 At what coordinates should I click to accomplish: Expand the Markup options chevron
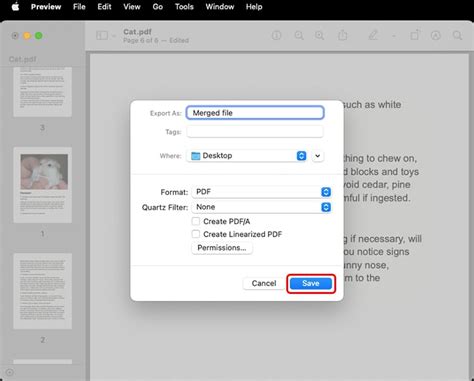tap(394, 36)
